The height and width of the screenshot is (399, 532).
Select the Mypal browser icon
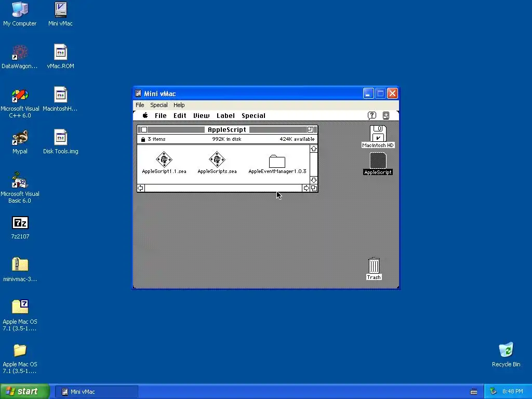tap(20, 138)
